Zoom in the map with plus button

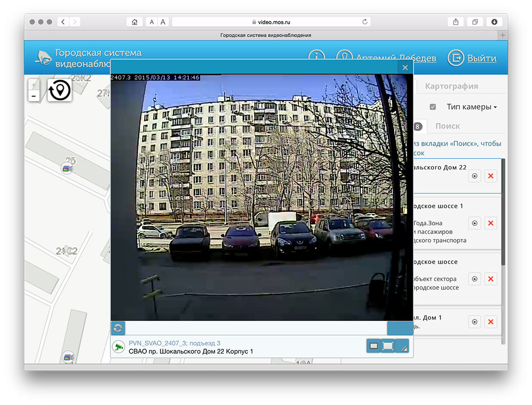coord(34,85)
